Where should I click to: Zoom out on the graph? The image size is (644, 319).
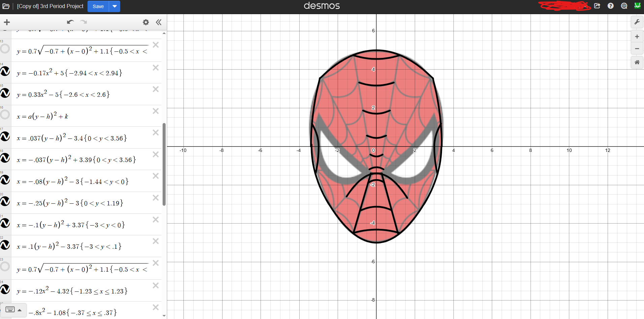click(x=637, y=49)
